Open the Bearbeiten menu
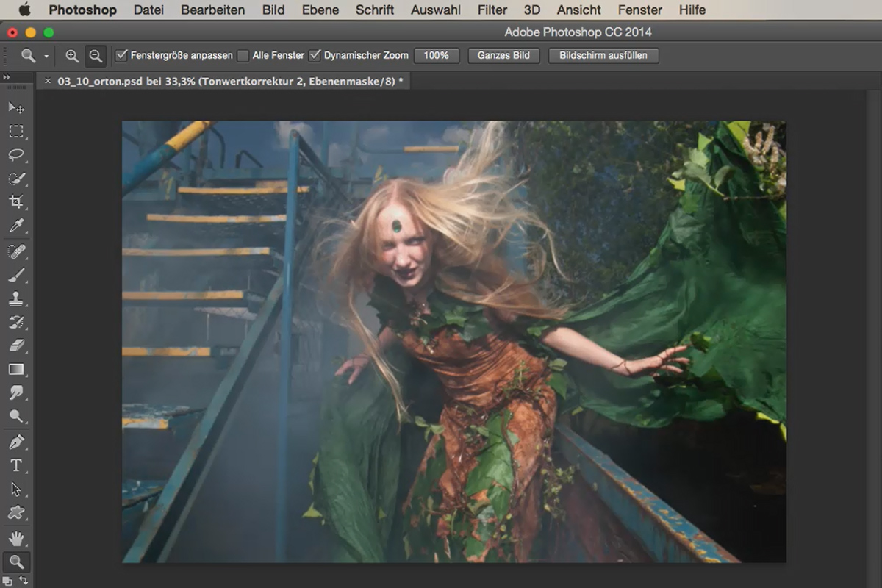The width and height of the screenshot is (882, 588). pyautogui.click(x=213, y=10)
